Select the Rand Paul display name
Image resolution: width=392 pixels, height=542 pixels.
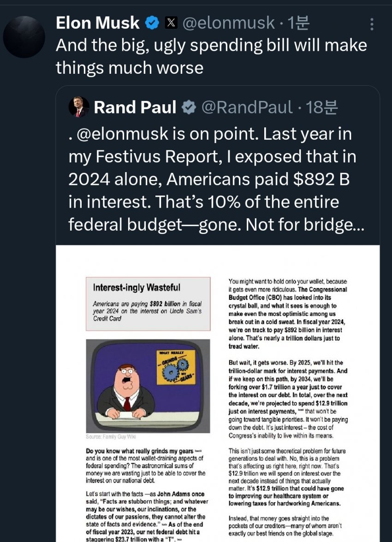click(x=135, y=107)
